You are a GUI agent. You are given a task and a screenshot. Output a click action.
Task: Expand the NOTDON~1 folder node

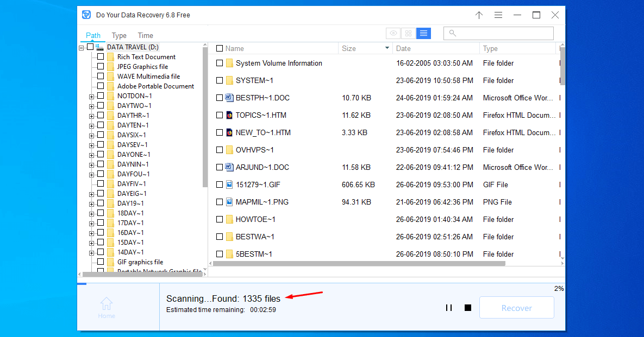92,97
